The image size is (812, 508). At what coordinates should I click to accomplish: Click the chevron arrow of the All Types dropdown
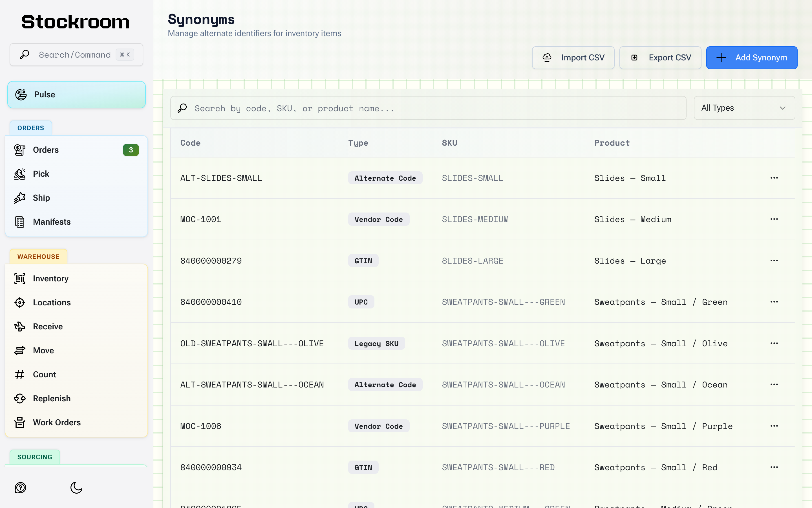point(782,108)
